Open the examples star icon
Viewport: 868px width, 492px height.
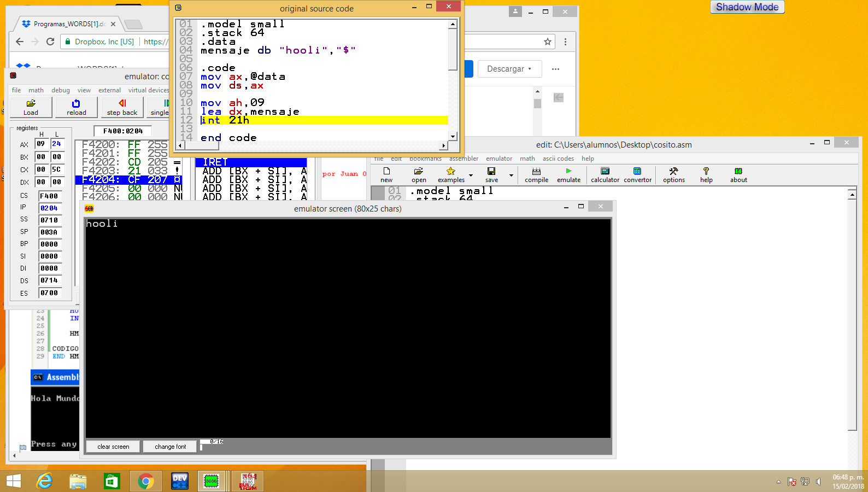(451, 175)
